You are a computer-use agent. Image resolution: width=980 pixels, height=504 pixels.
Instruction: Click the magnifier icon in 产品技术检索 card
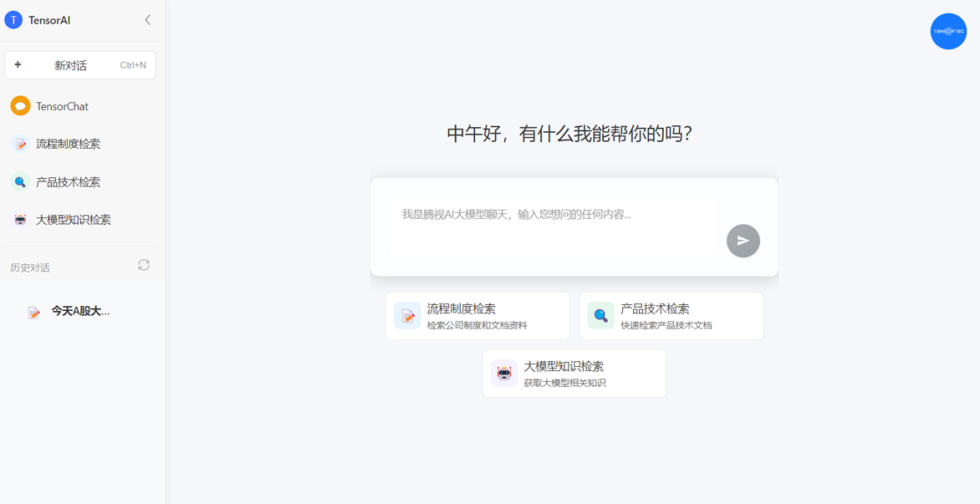[x=600, y=316]
